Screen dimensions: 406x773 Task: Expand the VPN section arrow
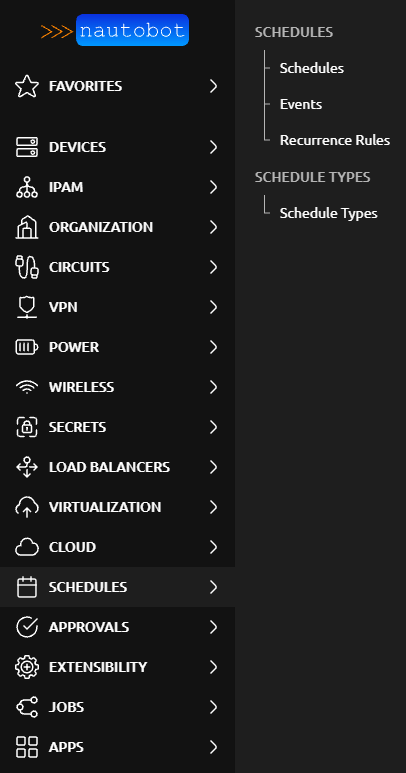213,307
